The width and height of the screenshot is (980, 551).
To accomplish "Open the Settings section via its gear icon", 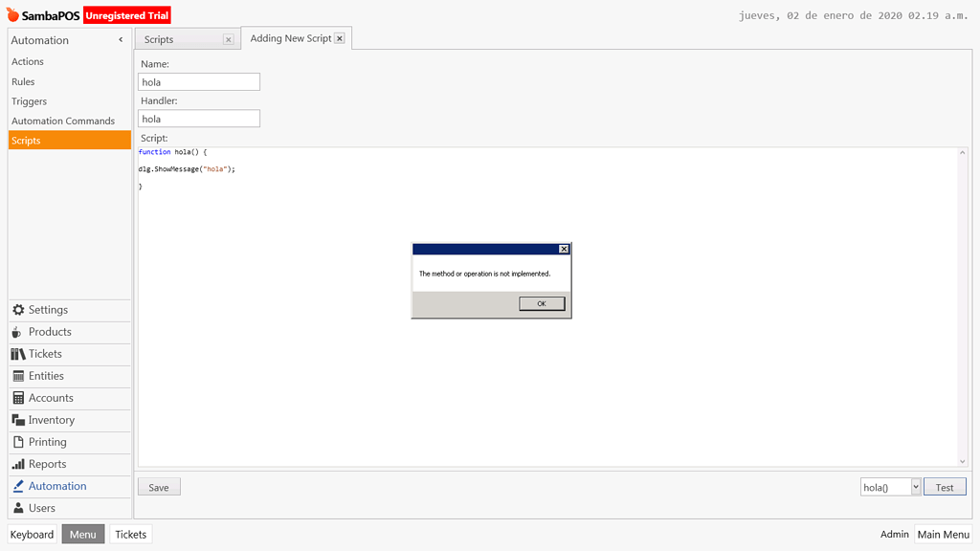I will [16, 309].
